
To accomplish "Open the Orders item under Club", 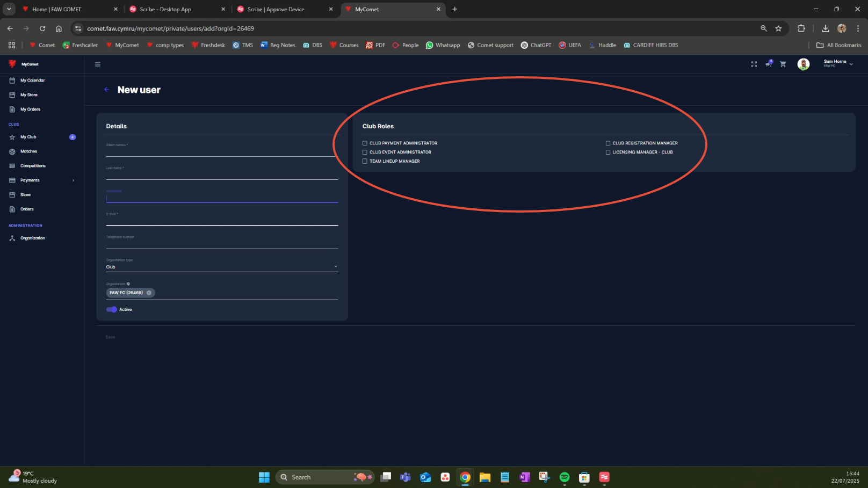I will [27, 209].
